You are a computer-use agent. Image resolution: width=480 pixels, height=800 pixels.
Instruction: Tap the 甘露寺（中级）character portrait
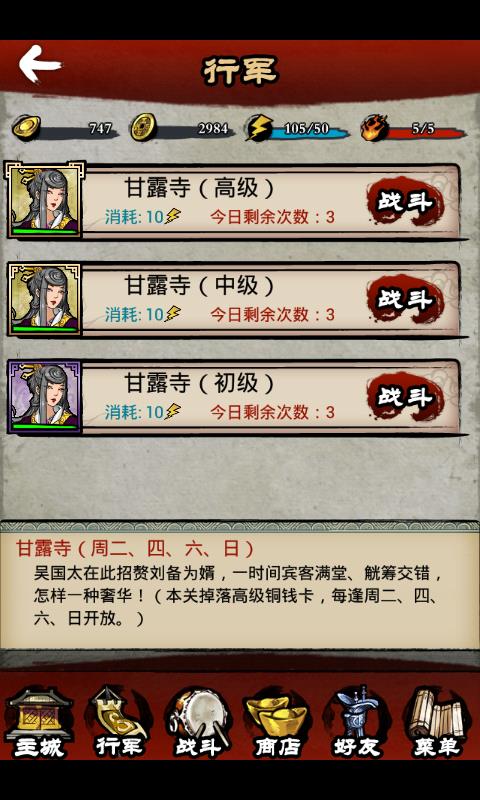44,299
